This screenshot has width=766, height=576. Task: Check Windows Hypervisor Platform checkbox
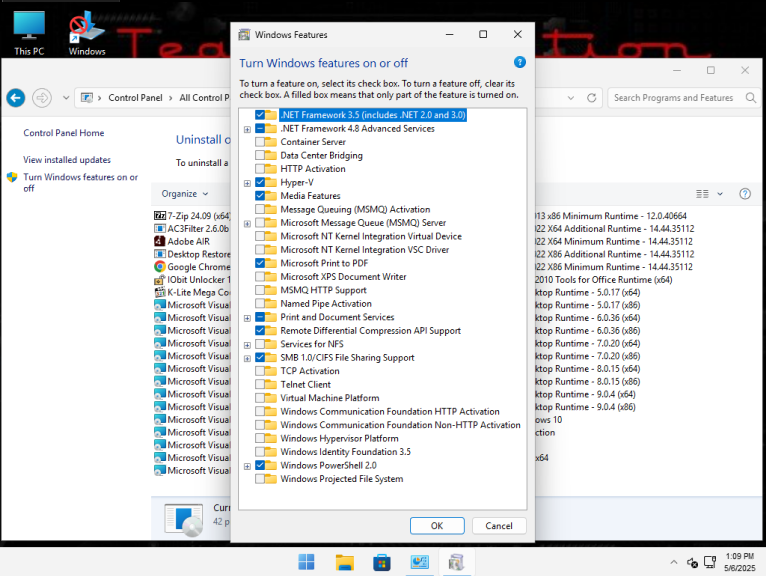(260, 438)
